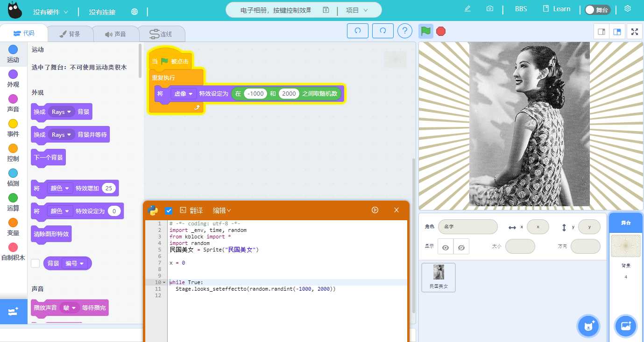Select the Operators (运算) category
Image resolution: width=644 pixels, height=342 pixels.
(13, 202)
